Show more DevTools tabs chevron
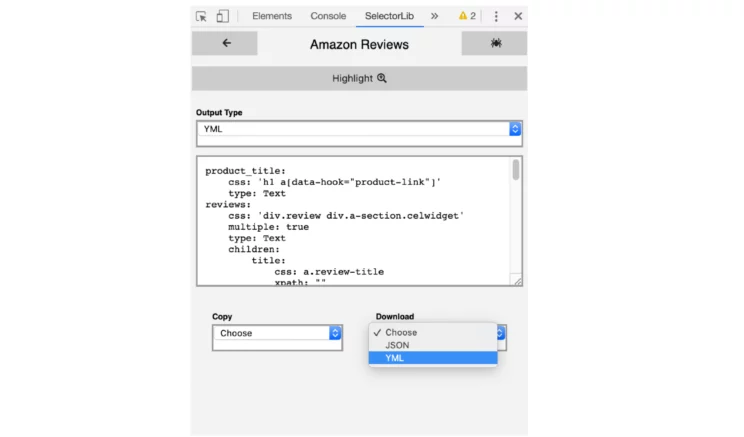 pyautogui.click(x=434, y=16)
